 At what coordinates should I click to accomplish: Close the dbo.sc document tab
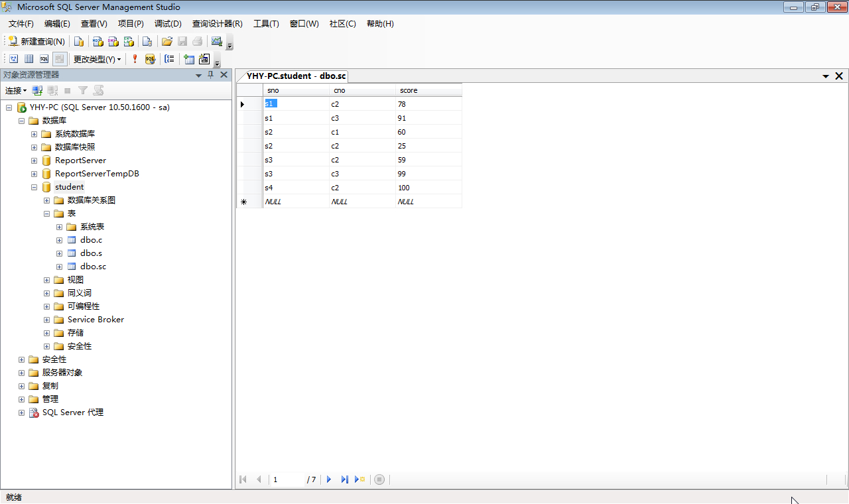pyautogui.click(x=839, y=76)
